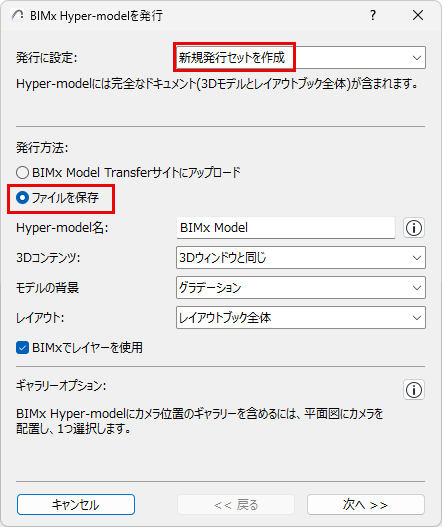Click the info icon beside Hyper-model名 field
The image size is (442, 527).
coord(414,228)
